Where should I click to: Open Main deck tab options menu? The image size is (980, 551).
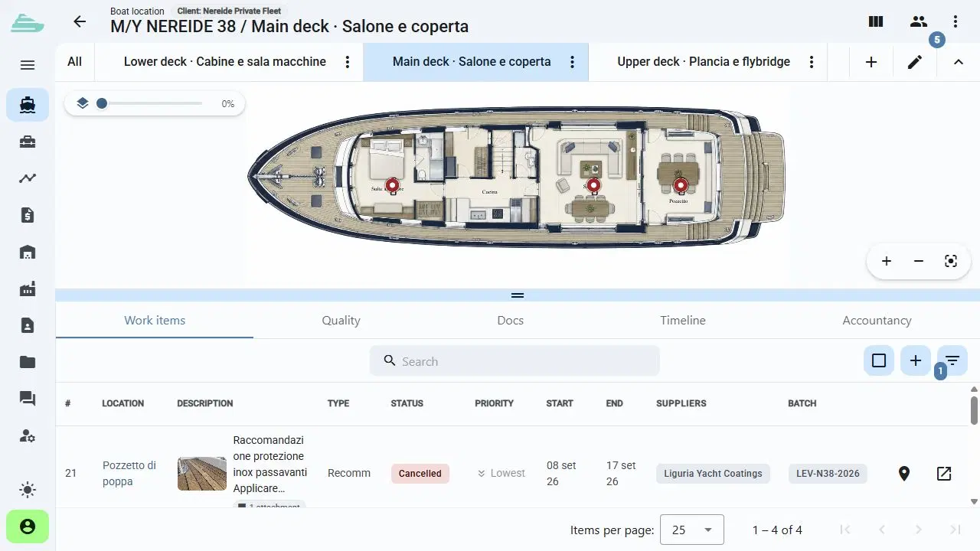pos(572,62)
